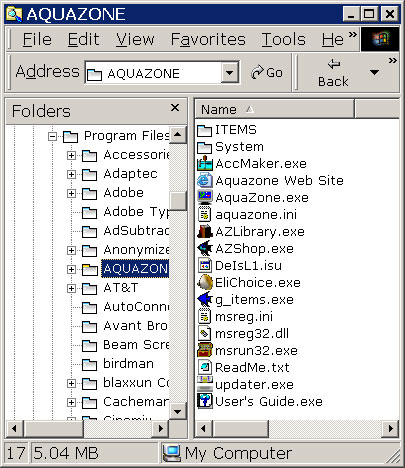Screen dimensions: 405x468
Task: Select the AZLibrary.exe books icon
Action: tap(205, 231)
